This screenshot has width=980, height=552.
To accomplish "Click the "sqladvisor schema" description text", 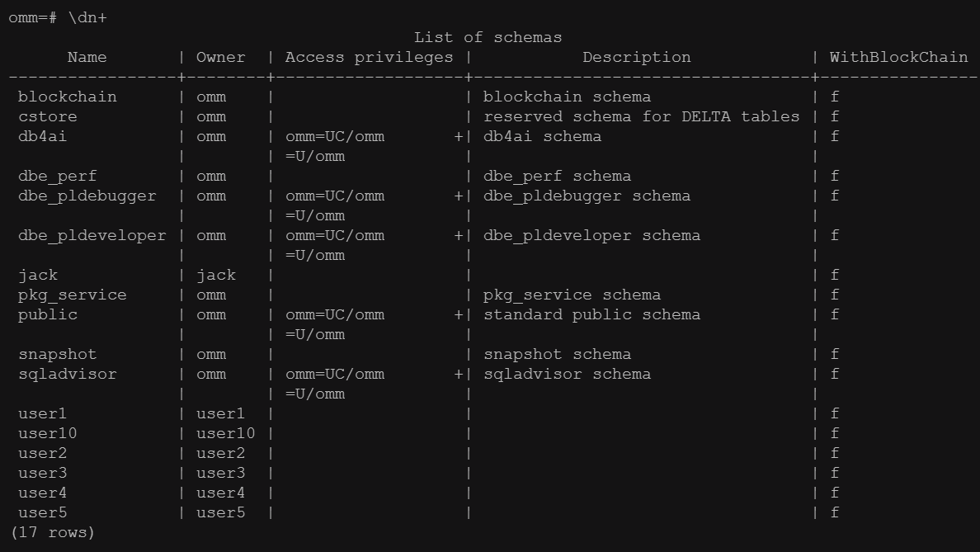I will click(x=567, y=374).
